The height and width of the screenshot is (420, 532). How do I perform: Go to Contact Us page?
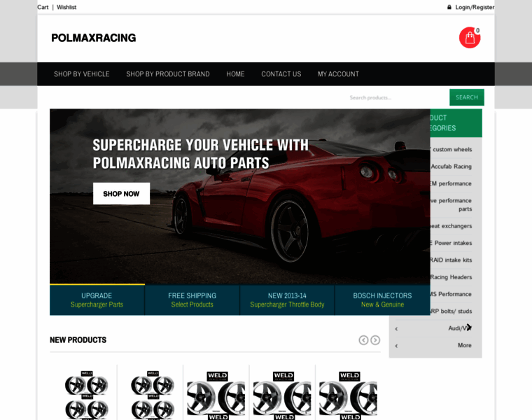(281, 74)
